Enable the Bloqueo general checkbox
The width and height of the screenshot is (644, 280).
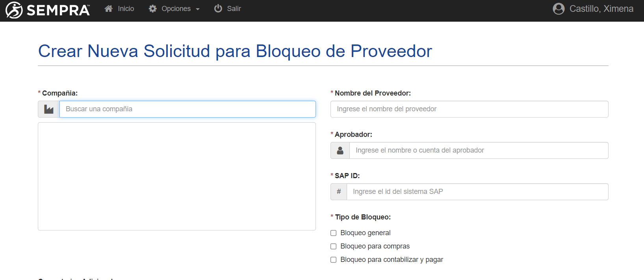[334, 233]
